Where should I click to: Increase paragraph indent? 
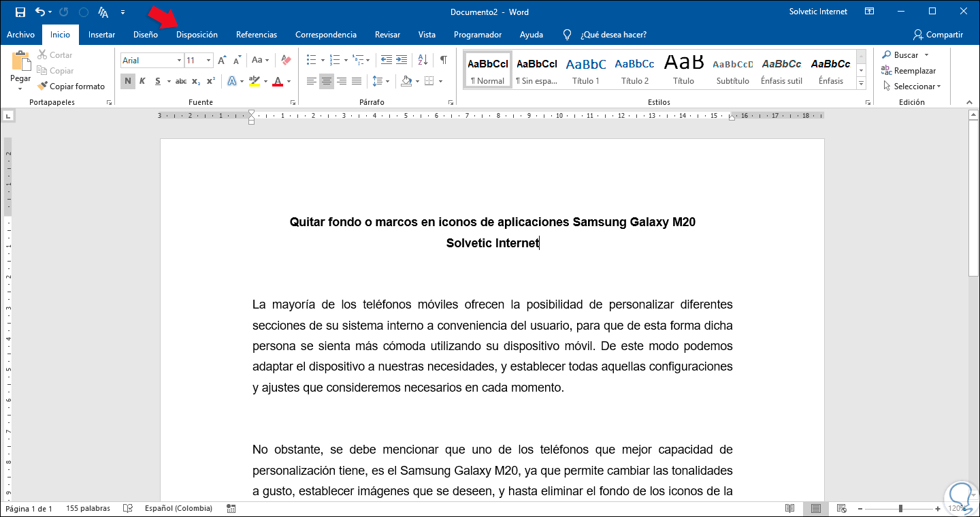coord(402,60)
